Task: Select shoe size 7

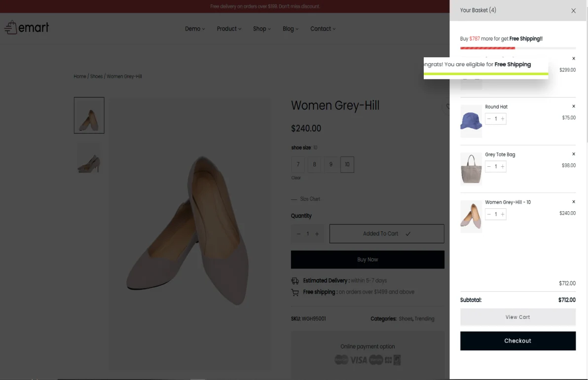Action: 298,164
